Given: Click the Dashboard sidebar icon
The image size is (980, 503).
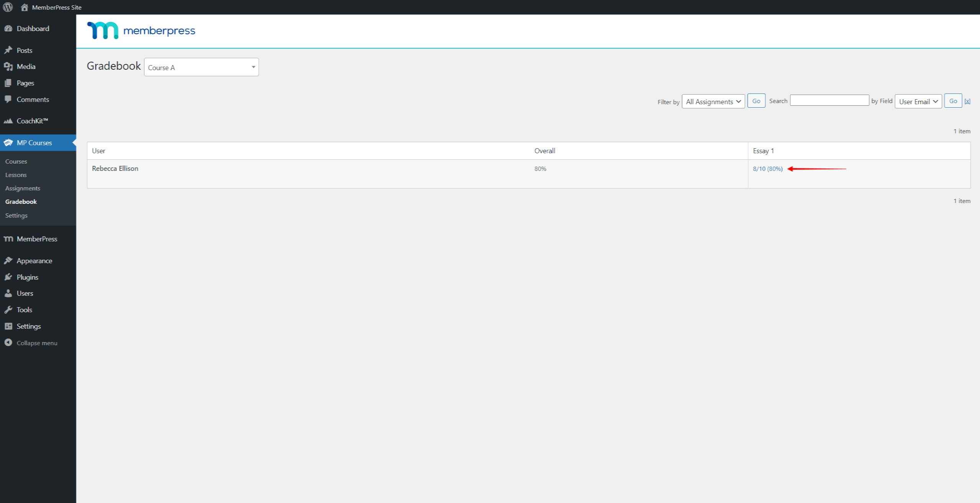Looking at the screenshot, I should pyautogui.click(x=9, y=28).
